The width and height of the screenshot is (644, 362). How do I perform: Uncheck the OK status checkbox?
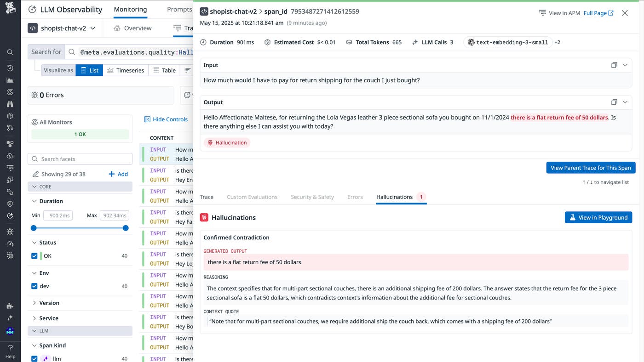(34, 256)
